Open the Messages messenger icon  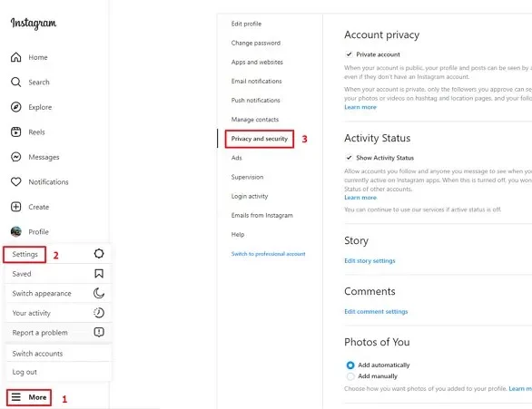tap(16, 157)
